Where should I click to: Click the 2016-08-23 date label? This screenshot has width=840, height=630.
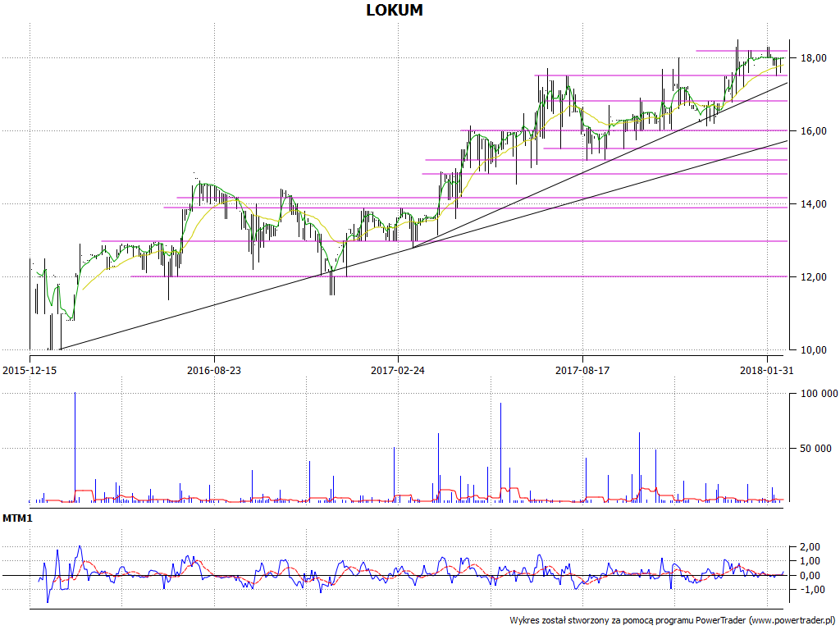(214, 370)
